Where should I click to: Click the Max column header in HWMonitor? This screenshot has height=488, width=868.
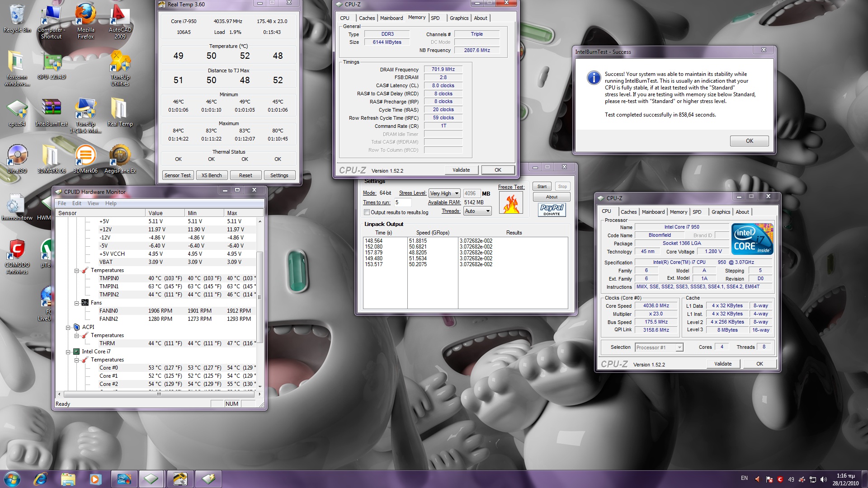point(244,213)
